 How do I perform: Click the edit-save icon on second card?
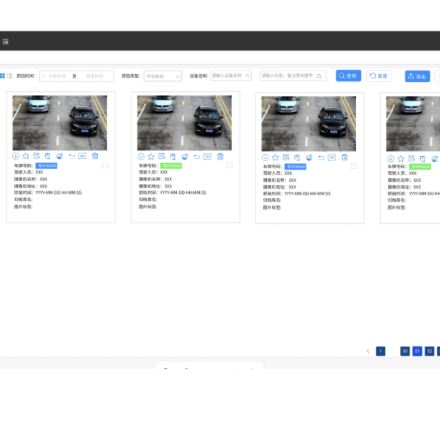162,156
